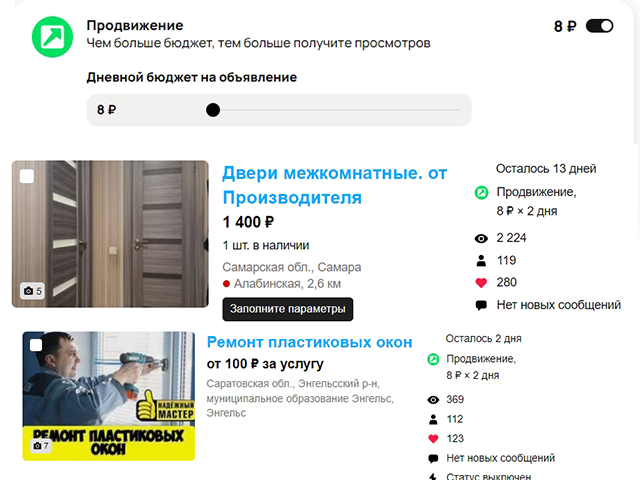This screenshot has height=480, width=640.
Task: Open the doors listing photo thumbnail
Action: pos(110,234)
